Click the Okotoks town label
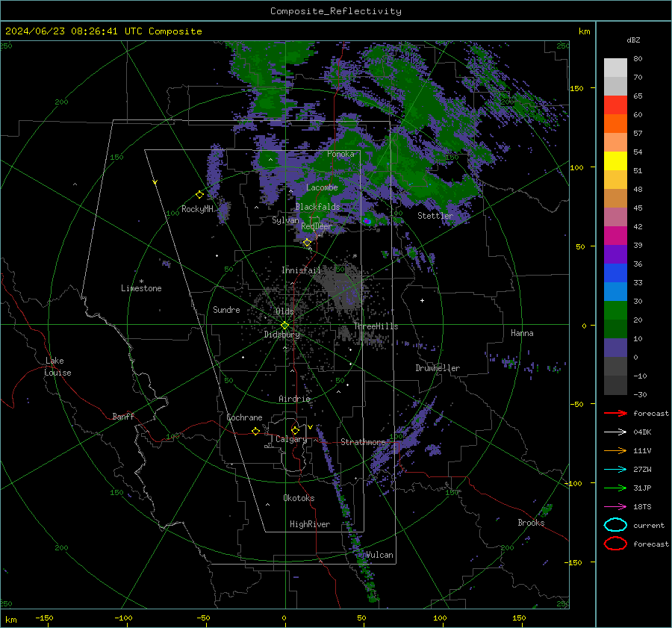The width and height of the screenshot is (672, 628). [299, 498]
